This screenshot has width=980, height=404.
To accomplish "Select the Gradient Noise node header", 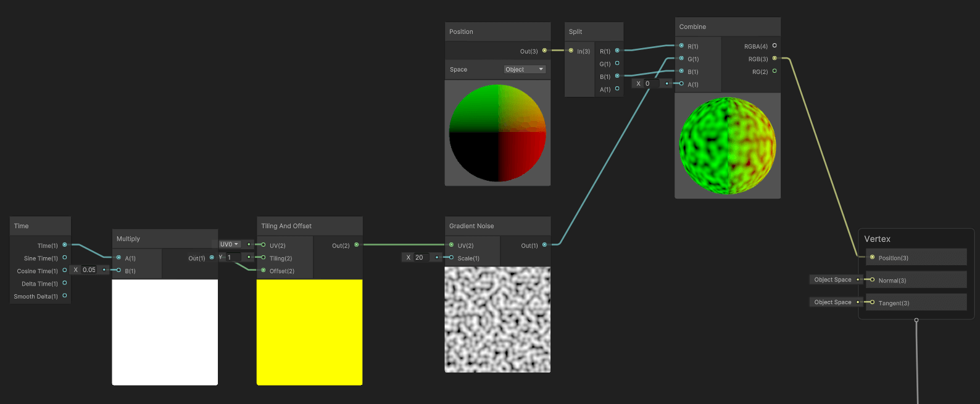I will click(x=497, y=226).
